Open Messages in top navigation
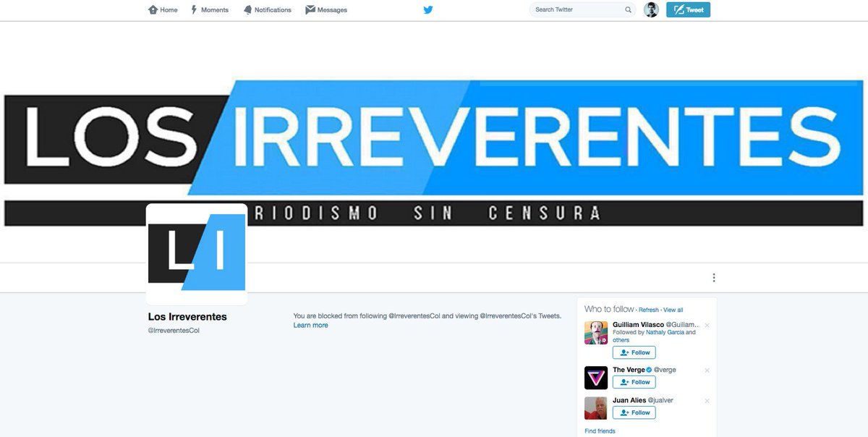 tap(326, 10)
